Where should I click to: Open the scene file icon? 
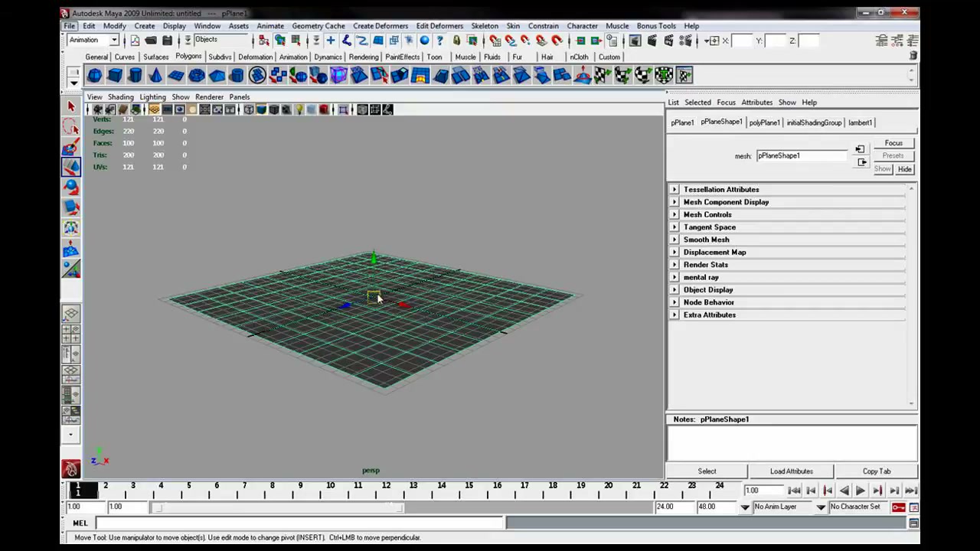150,41
